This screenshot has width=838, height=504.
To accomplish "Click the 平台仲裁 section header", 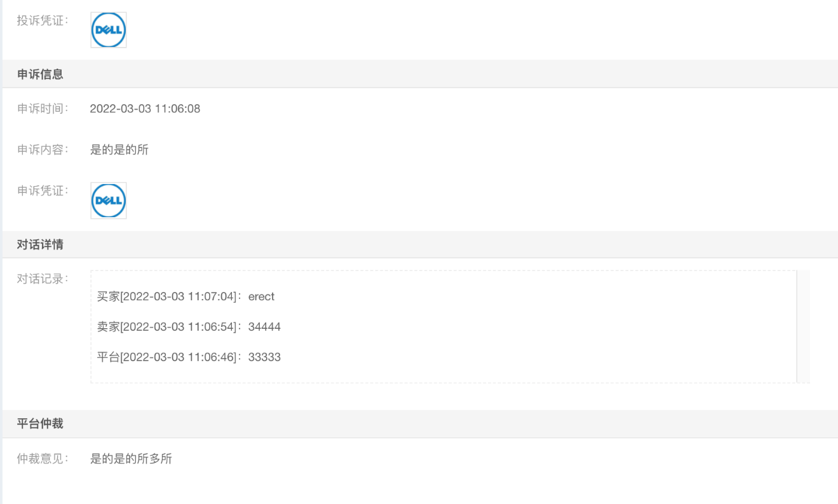I will [x=40, y=423].
